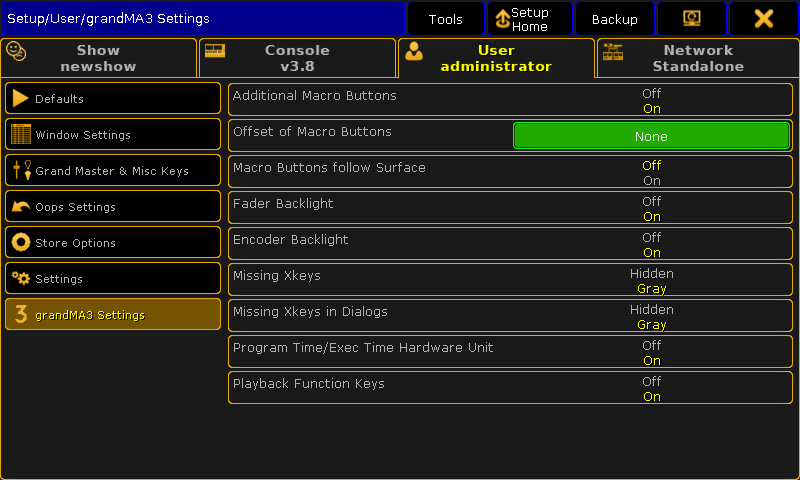Click the User tab person icon
This screenshot has width=800, height=480.
[x=414, y=51]
